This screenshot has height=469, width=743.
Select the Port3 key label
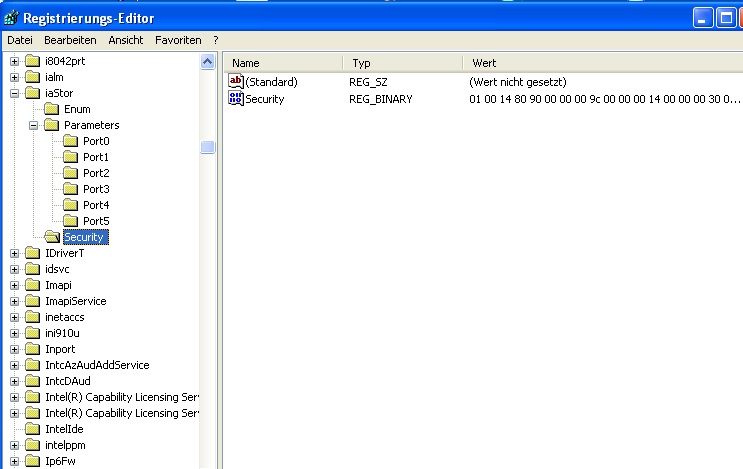point(96,189)
